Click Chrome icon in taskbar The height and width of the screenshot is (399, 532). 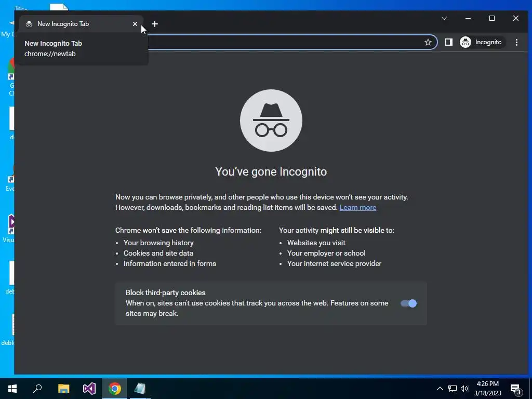click(x=115, y=389)
